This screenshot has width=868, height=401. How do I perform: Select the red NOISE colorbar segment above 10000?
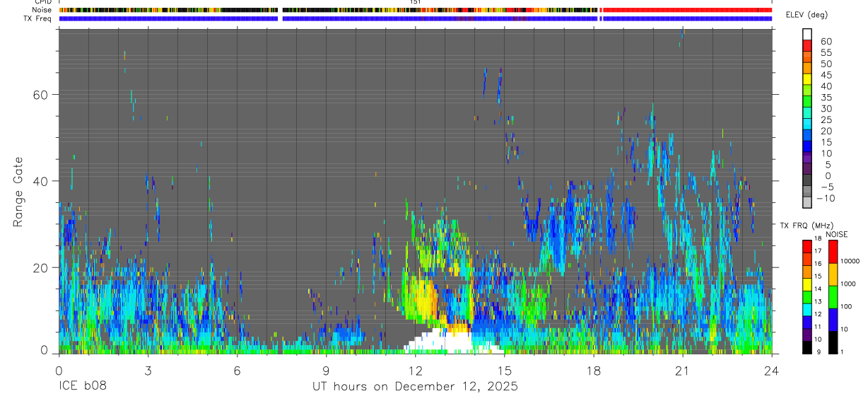(833, 252)
